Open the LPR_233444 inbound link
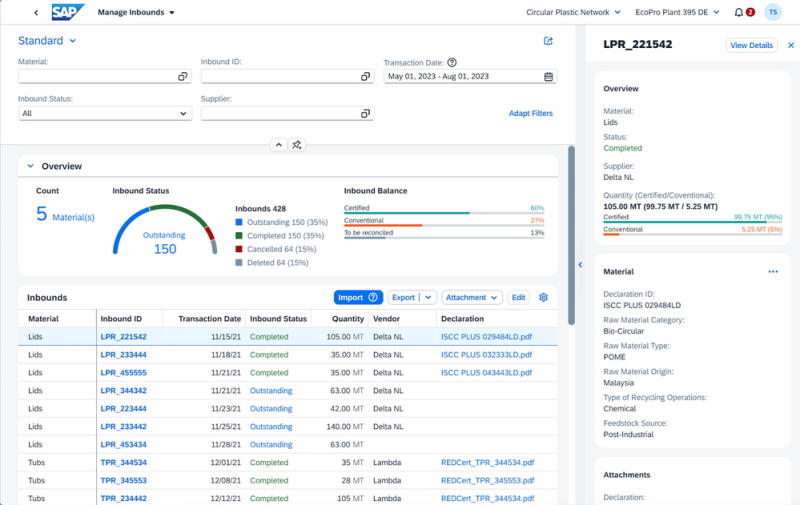The height and width of the screenshot is (505, 800). pyautogui.click(x=123, y=355)
